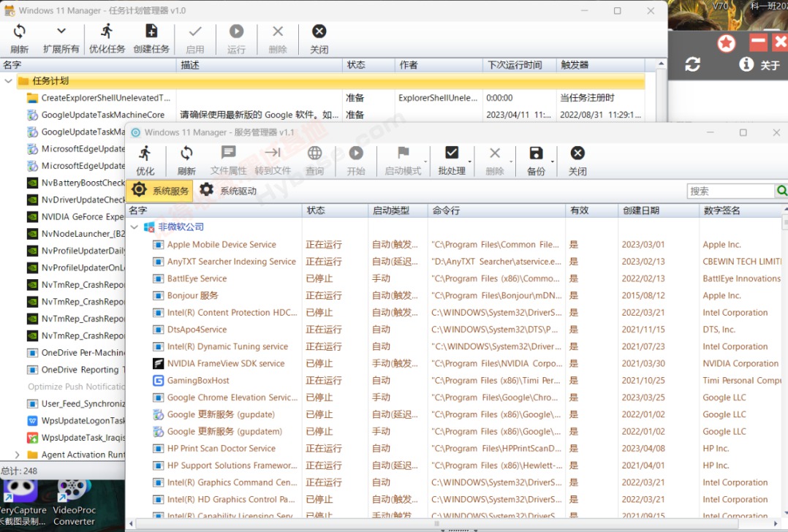The height and width of the screenshot is (532, 788).
Task: Sort tasks by 下次运行时间 column header
Action: click(x=520, y=65)
